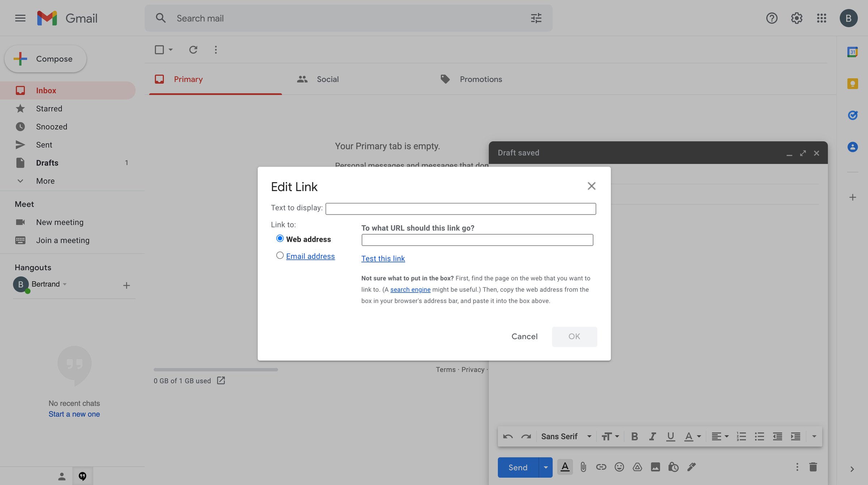The width and height of the screenshot is (868, 485).
Task: Indent more in compose
Action: (x=795, y=436)
